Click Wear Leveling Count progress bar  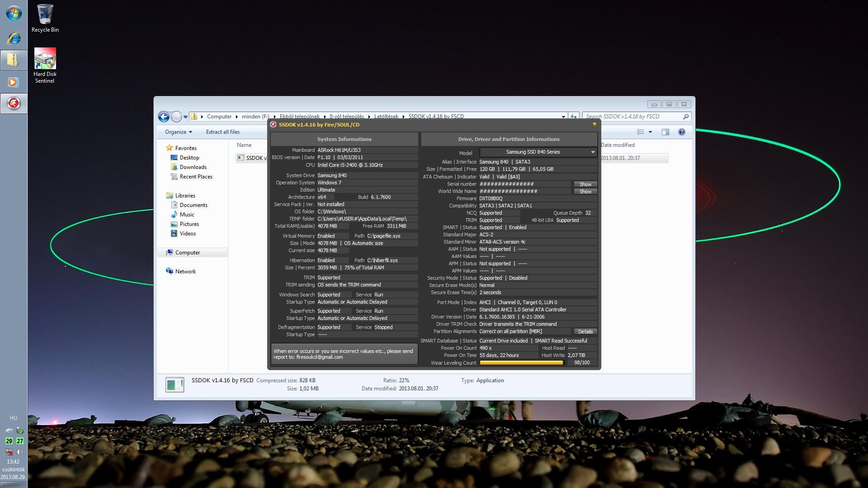[x=522, y=363]
